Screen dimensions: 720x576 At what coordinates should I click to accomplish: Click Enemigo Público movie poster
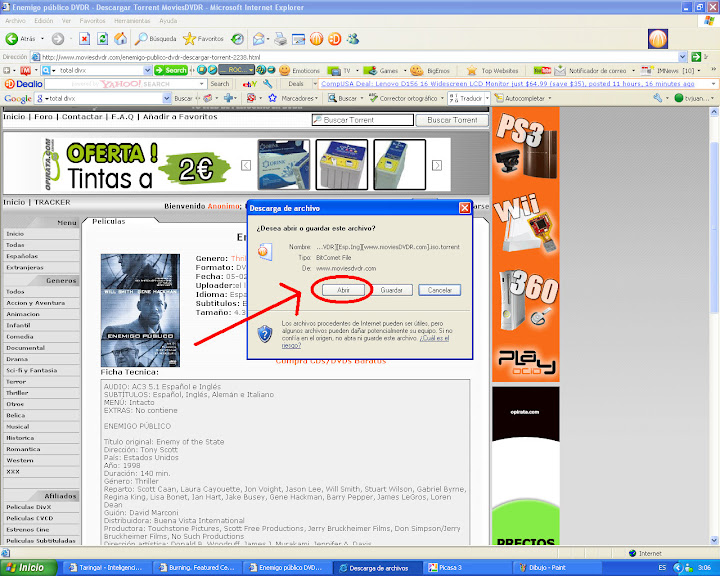coord(140,310)
